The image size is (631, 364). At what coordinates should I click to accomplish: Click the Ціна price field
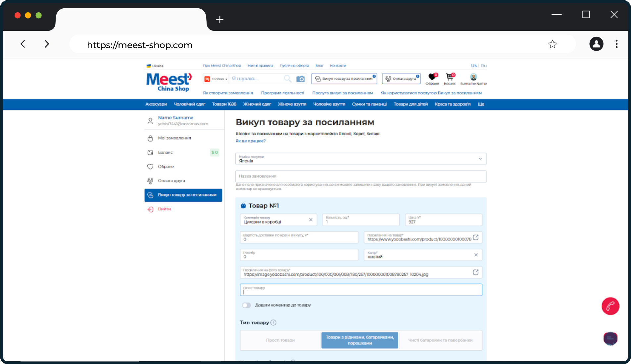point(444,220)
